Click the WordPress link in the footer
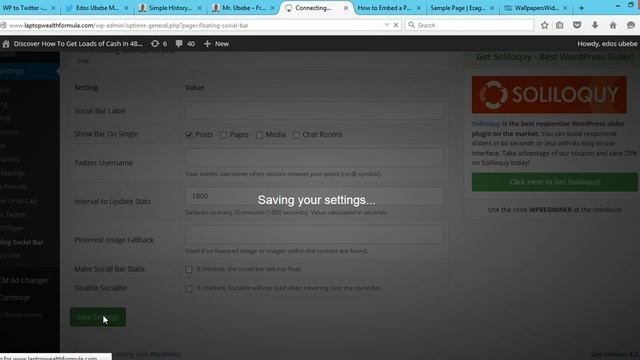The width and height of the screenshot is (640, 360). point(165,354)
